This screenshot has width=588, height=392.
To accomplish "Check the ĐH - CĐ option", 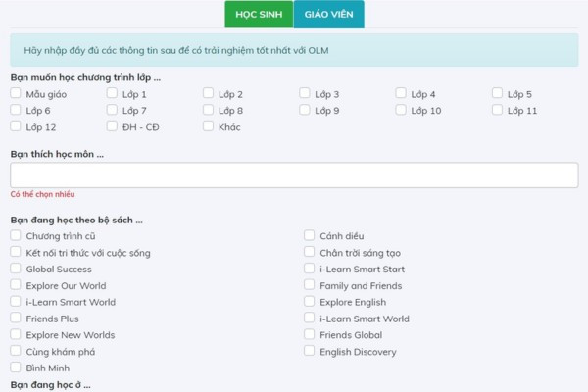I will point(112,126).
